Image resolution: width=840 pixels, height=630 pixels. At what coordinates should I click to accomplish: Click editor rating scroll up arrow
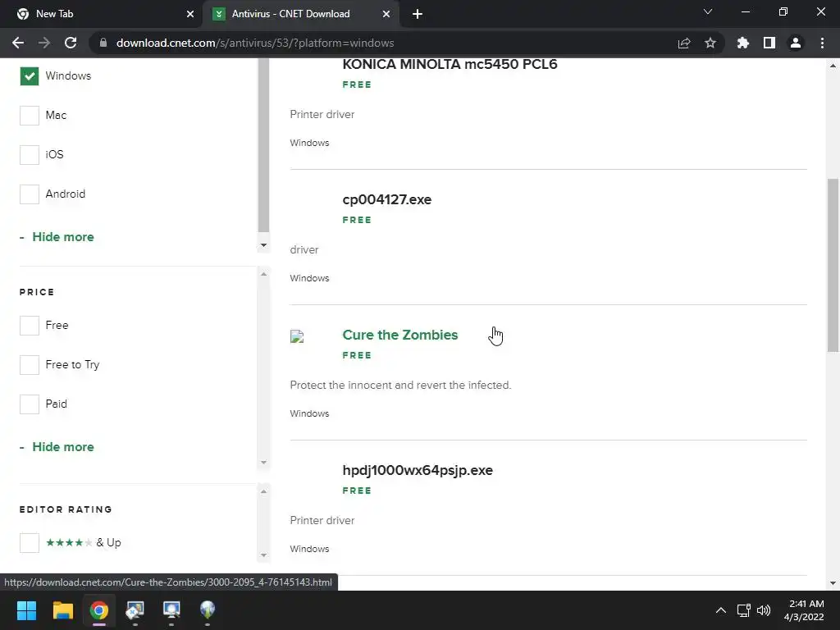263,491
